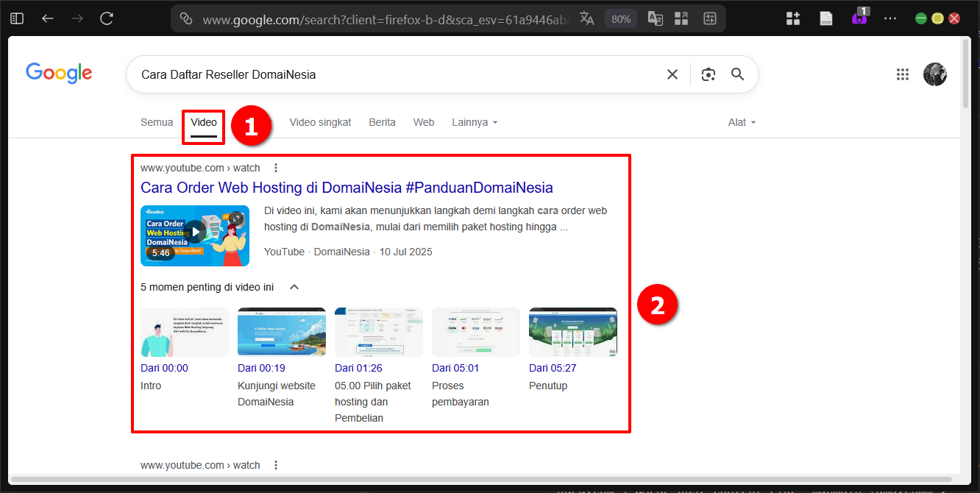Switch to the Semua tab
The image size is (980, 493).
[157, 122]
